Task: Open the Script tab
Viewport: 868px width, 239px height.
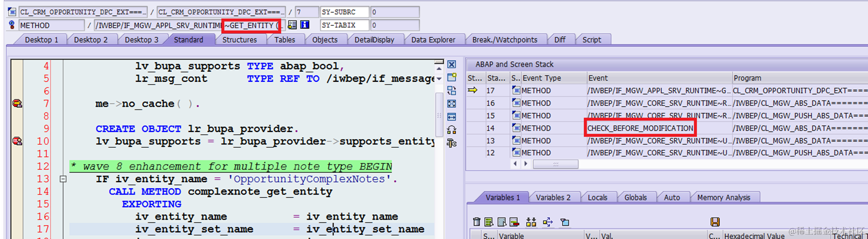Action: [x=592, y=40]
